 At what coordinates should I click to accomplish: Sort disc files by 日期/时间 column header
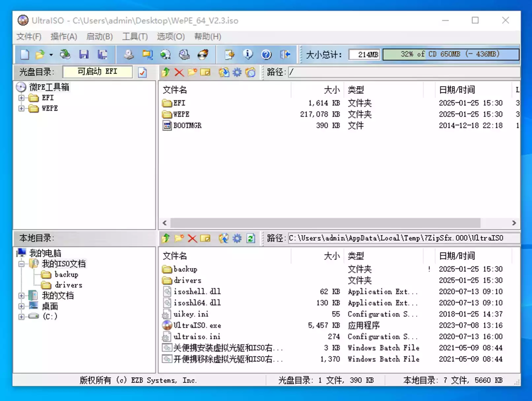click(457, 90)
